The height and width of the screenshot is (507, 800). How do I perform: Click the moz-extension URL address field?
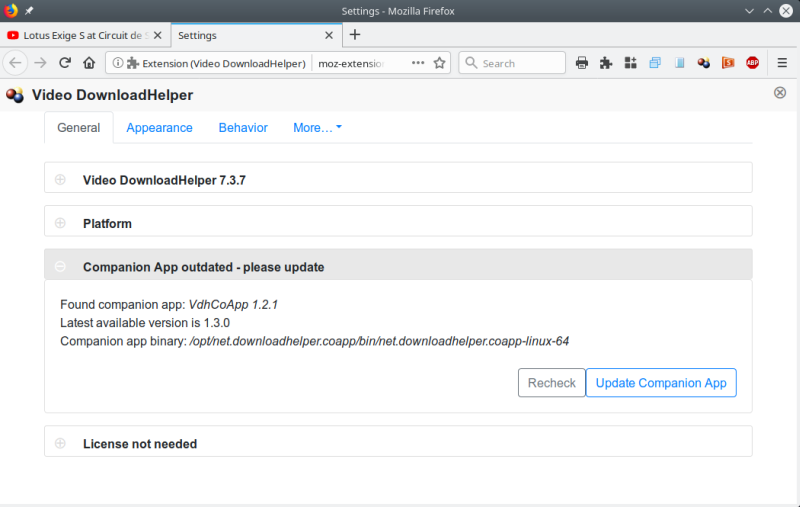[352, 63]
